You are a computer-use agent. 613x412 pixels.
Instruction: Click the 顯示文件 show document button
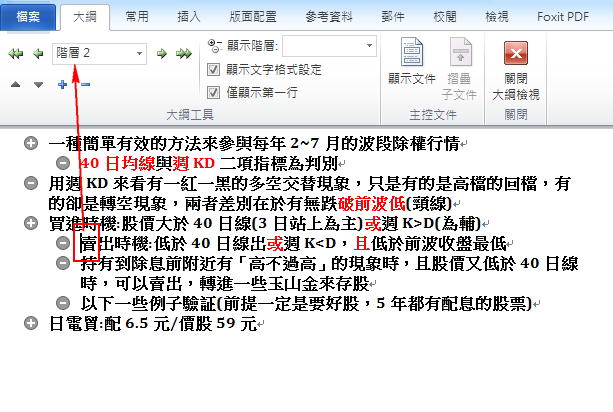pyautogui.click(x=412, y=61)
